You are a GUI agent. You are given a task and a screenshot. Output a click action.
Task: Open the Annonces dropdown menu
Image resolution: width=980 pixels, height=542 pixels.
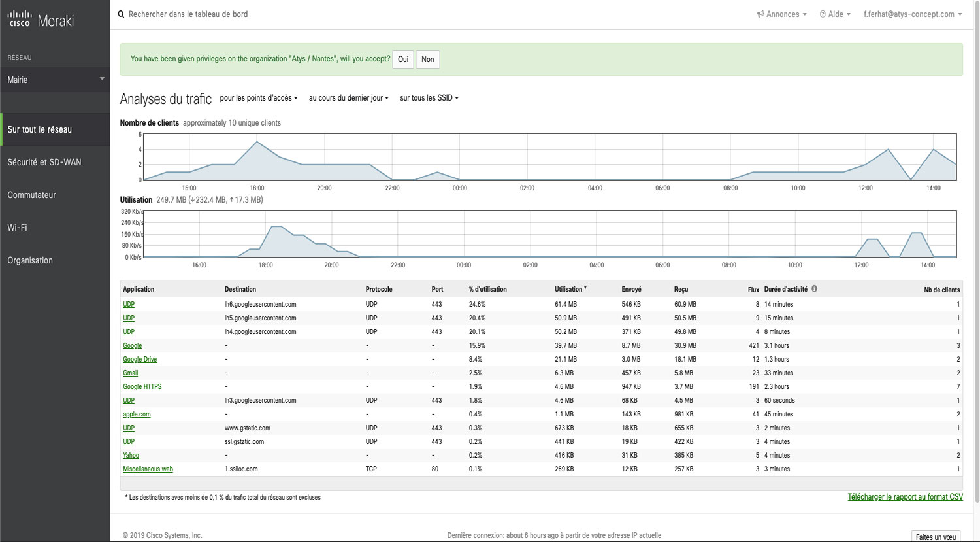coord(782,14)
